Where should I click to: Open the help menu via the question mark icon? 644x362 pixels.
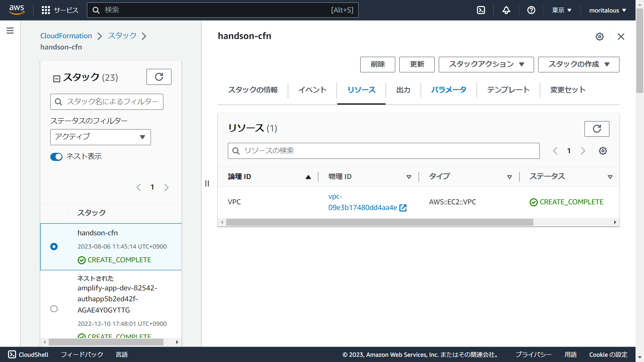531,10
